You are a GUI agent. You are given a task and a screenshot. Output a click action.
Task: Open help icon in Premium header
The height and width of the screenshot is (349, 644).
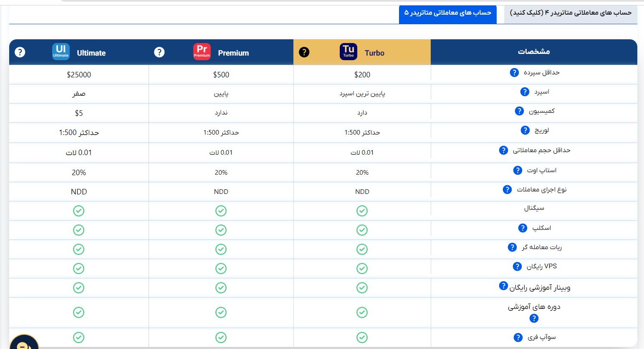click(159, 52)
